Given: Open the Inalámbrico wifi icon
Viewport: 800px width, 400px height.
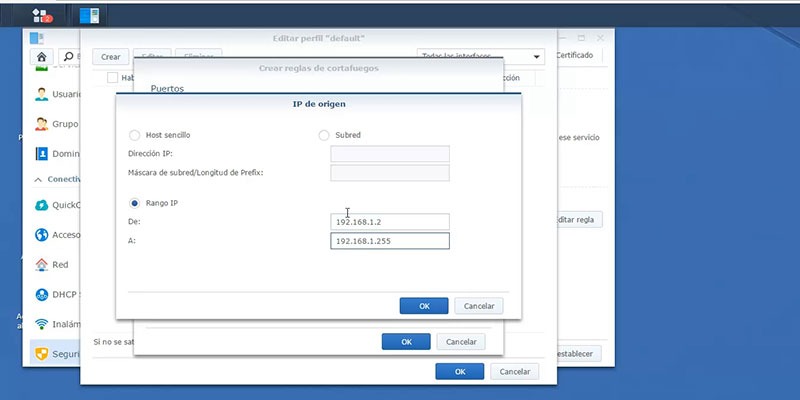Looking at the screenshot, I should click(x=41, y=324).
